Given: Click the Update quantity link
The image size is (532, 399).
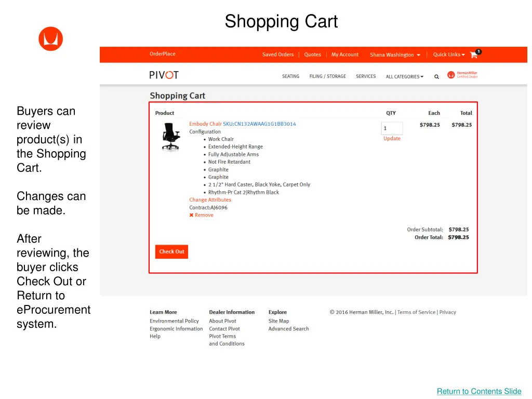Looking at the screenshot, I should [x=392, y=138].
